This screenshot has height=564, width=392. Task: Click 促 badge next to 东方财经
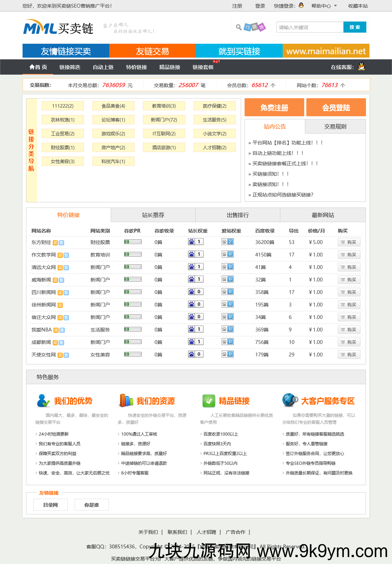[55, 243]
